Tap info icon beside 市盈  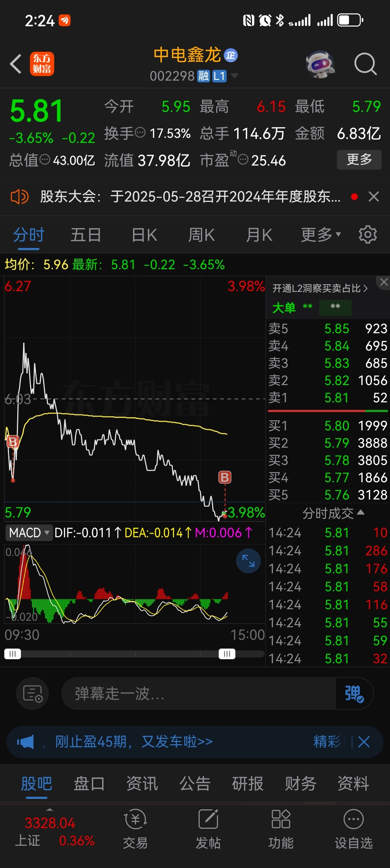point(243,159)
